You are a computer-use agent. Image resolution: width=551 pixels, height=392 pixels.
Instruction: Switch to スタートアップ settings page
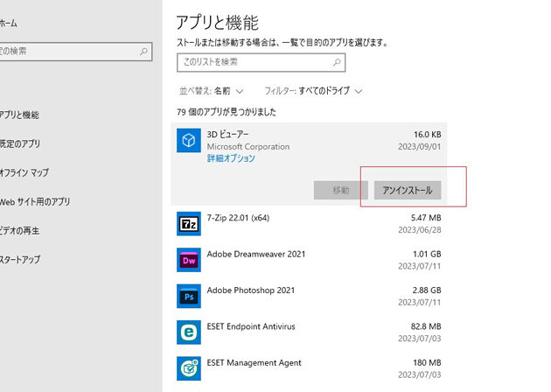(x=19, y=259)
